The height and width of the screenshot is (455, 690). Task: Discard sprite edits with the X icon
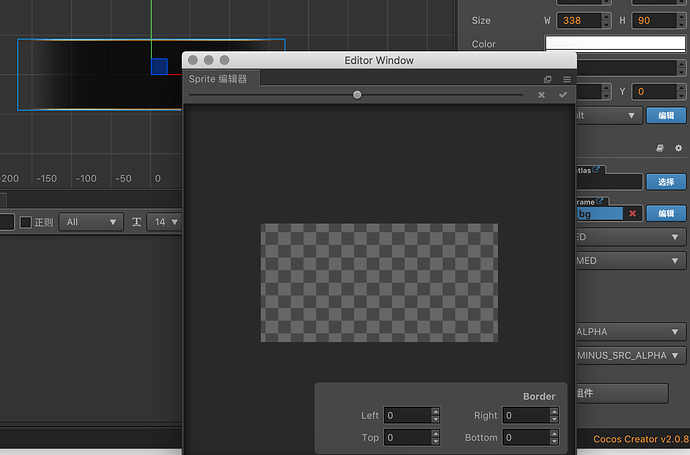(541, 95)
